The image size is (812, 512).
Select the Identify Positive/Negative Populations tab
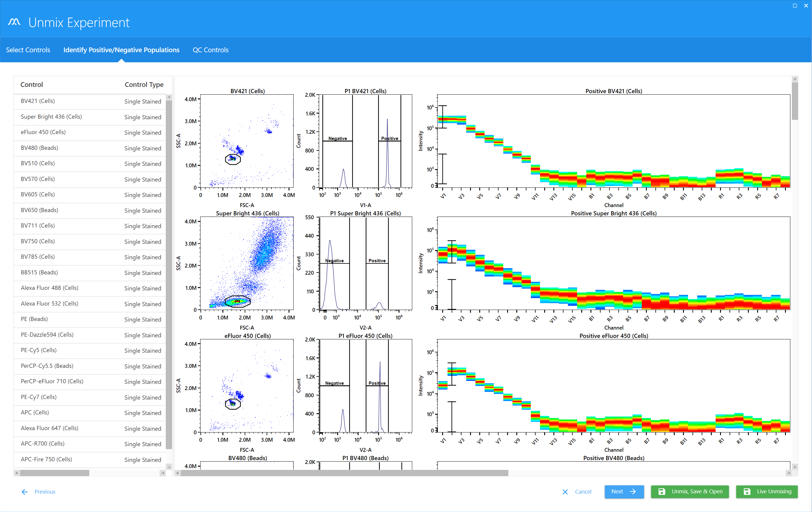[121, 50]
